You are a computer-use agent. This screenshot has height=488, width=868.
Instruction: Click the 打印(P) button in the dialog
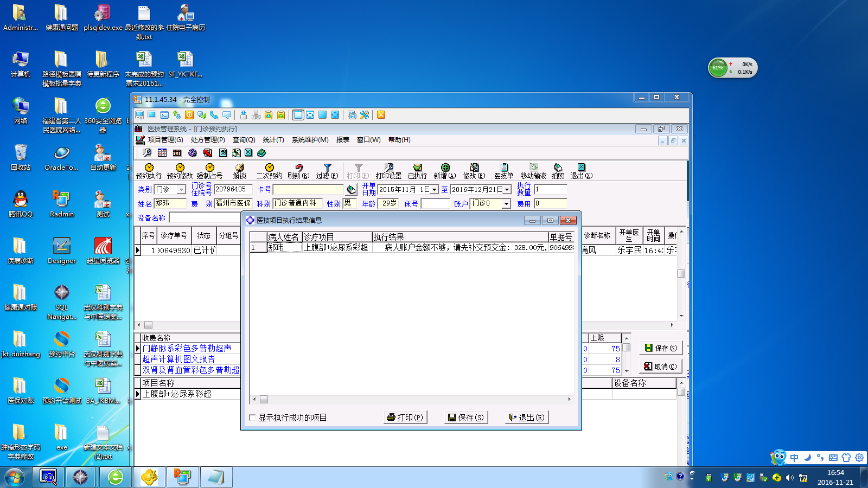tap(405, 418)
